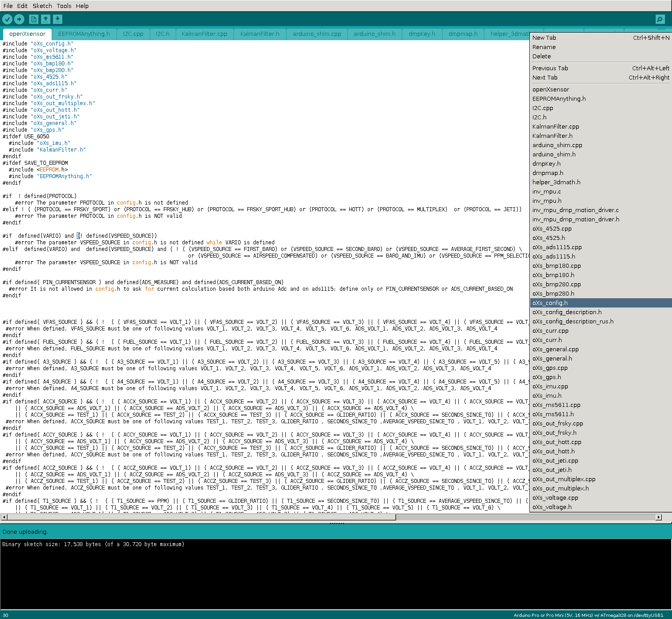Select Next Tab in the tab menu

click(544, 78)
